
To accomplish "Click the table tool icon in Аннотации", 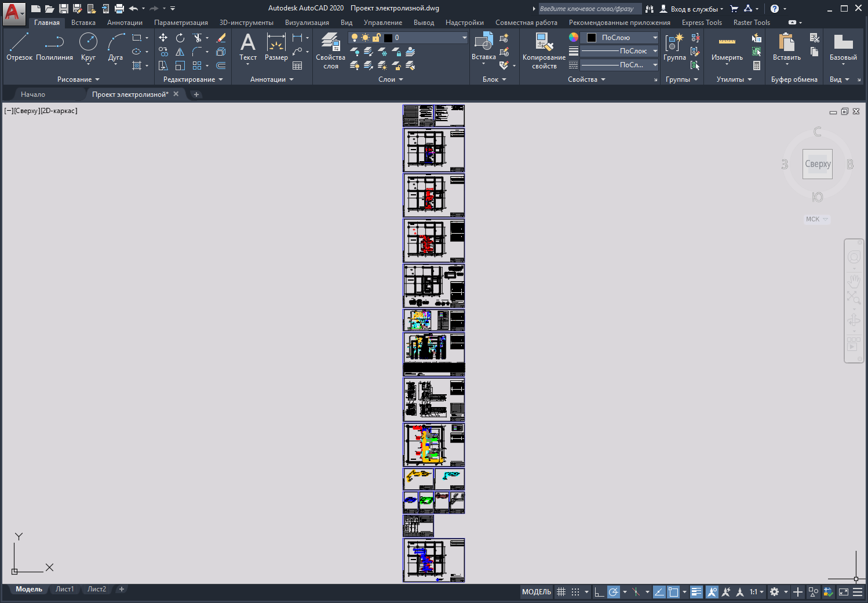I will 297,66.
